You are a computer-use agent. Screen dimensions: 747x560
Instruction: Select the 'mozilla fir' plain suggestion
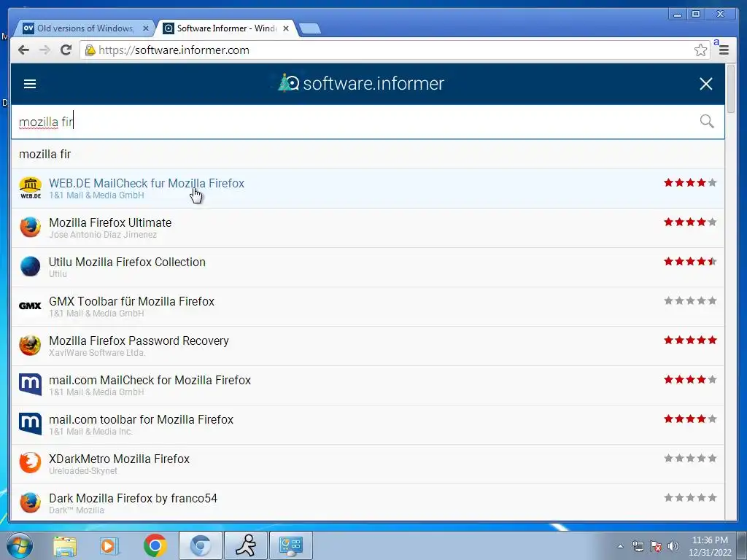(x=368, y=155)
